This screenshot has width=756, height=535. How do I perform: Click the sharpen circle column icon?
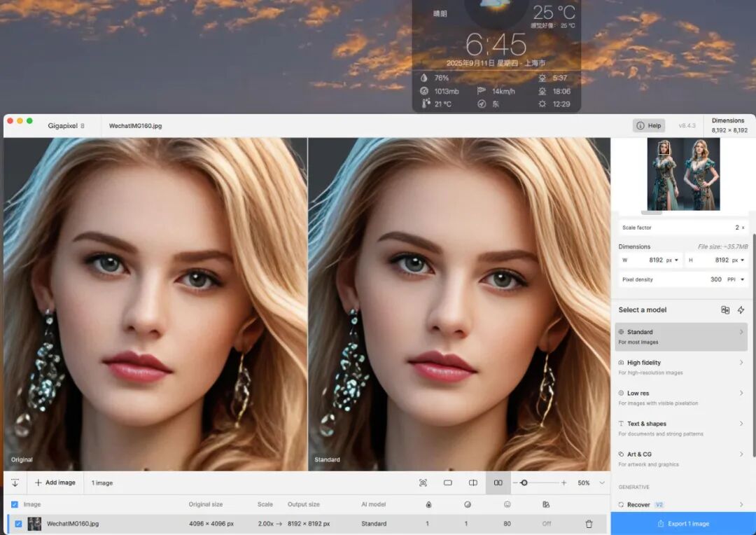[x=467, y=505]
